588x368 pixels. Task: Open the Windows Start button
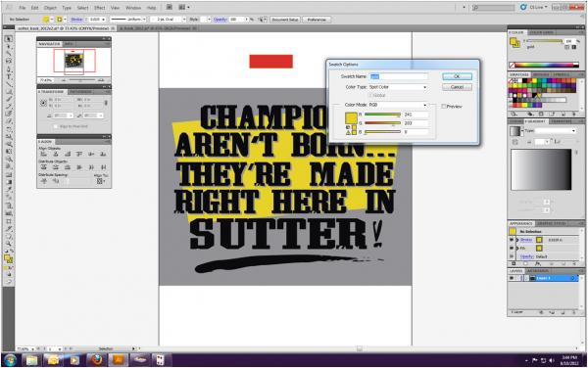point(10,360)
